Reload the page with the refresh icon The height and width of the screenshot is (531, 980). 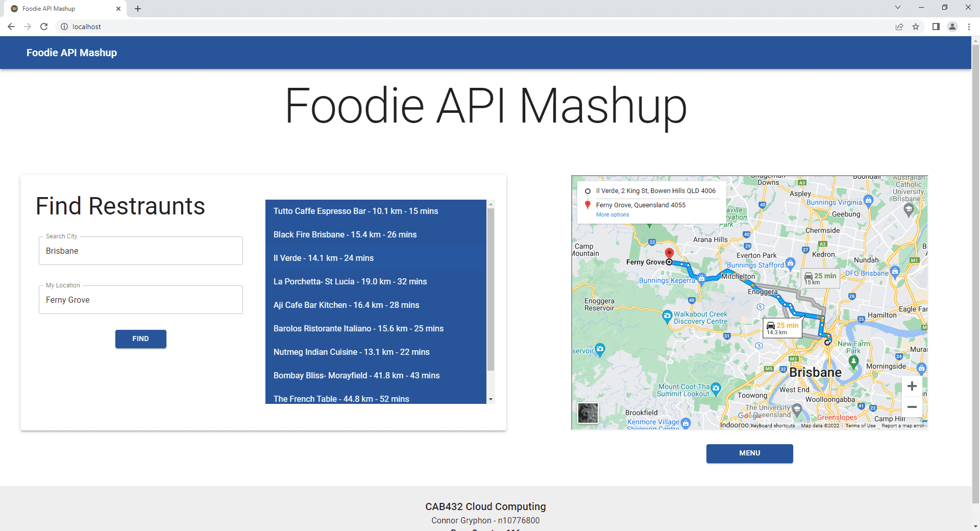(44, 27)
